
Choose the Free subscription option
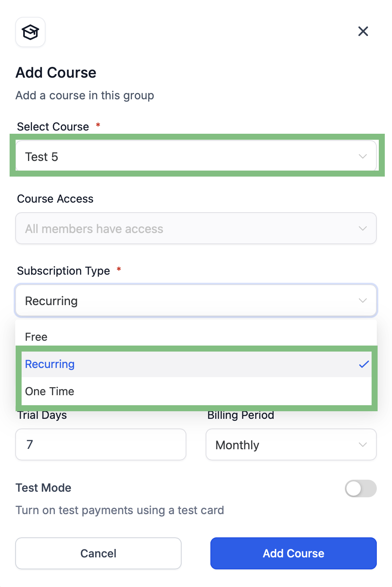pyautogui.click(x=196, y=337)
